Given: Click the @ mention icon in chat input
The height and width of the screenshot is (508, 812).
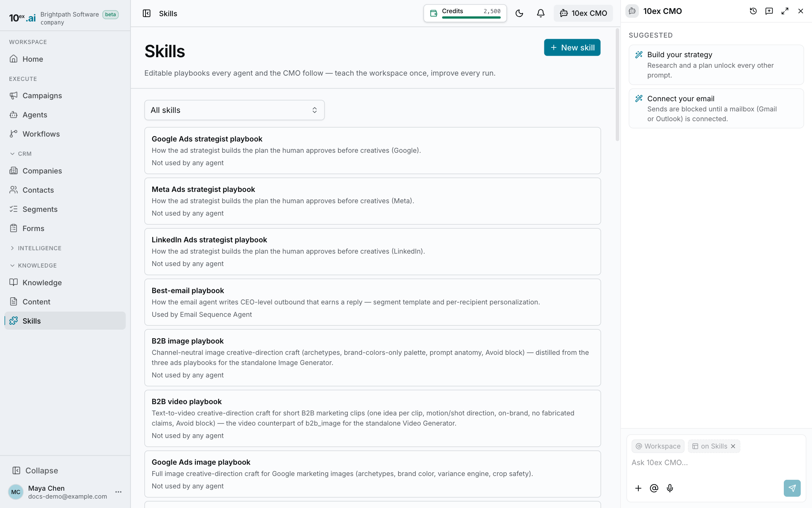Looking at the screenshot, I should click(x=654, y=488).
